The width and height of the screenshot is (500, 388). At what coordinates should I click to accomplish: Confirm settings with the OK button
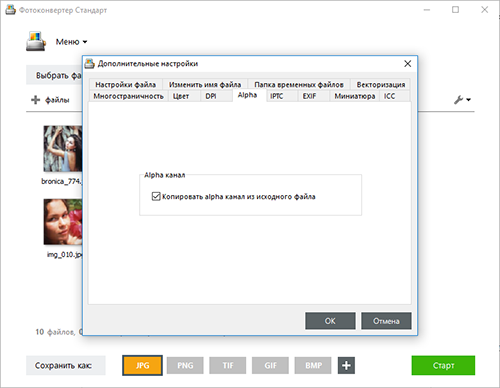[330, 321]
